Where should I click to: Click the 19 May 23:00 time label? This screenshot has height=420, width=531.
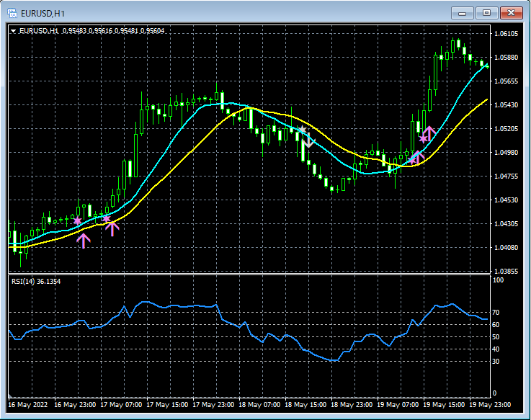click(x=490, y=405)
